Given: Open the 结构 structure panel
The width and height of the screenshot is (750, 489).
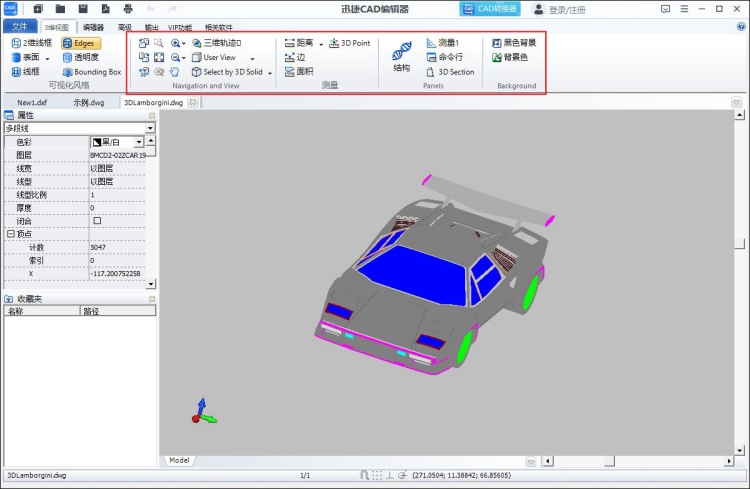Looking at the screenshot, I should coord(401,56).
